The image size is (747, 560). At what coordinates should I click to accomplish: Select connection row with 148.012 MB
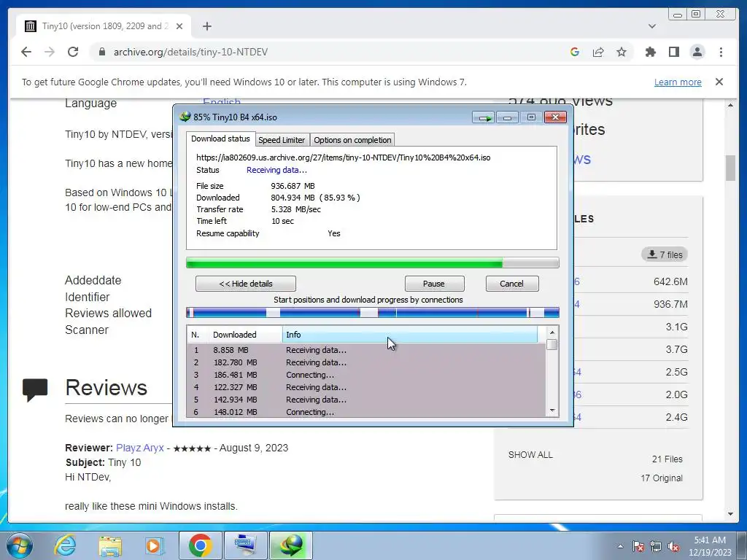tap(366, 412)
